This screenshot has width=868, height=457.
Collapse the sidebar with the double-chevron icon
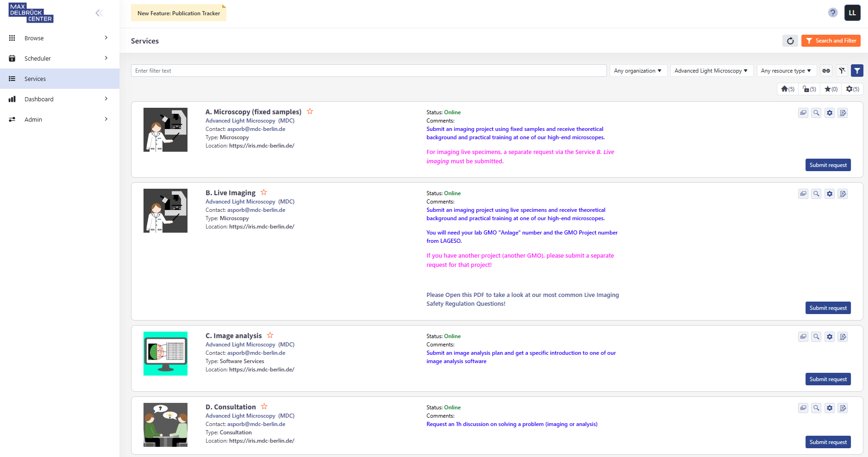[99, 13]
